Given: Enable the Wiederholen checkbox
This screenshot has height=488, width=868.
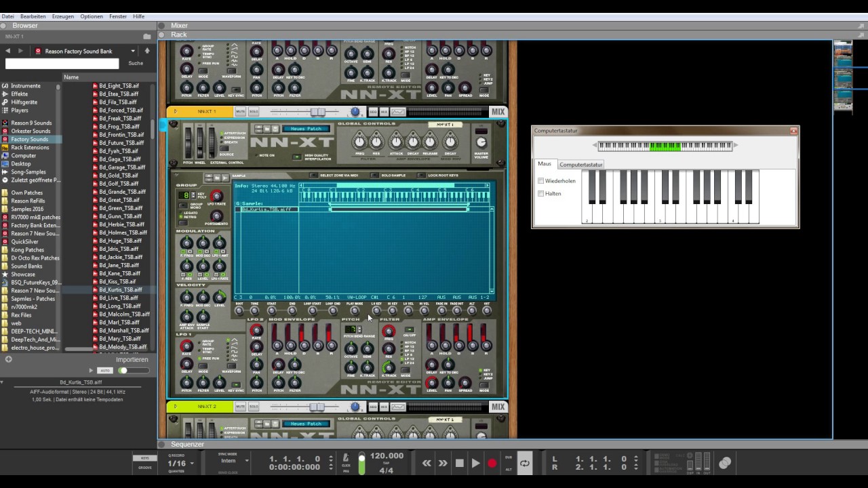Looking at the screenshot, I should click(x=540, y=181).
